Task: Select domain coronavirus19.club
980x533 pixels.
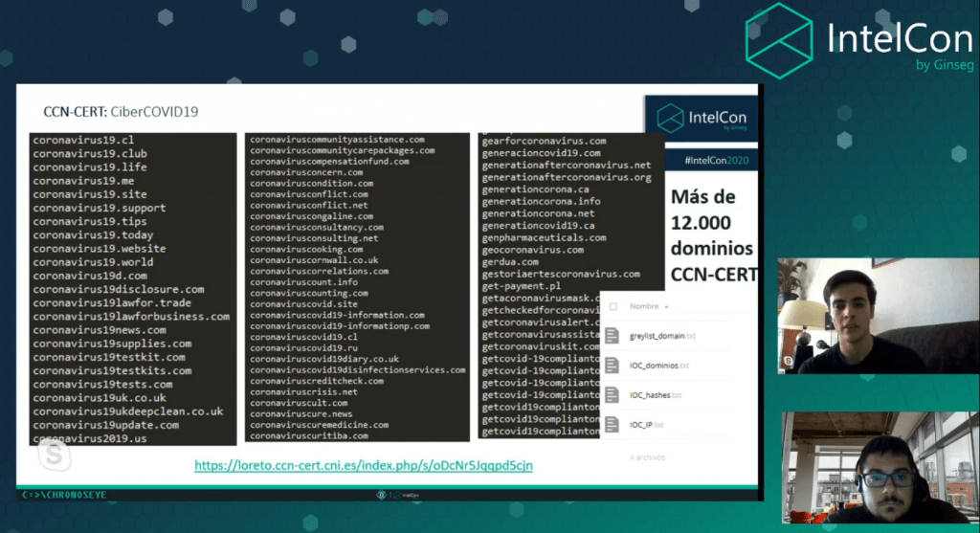Action: pos(90,154)
